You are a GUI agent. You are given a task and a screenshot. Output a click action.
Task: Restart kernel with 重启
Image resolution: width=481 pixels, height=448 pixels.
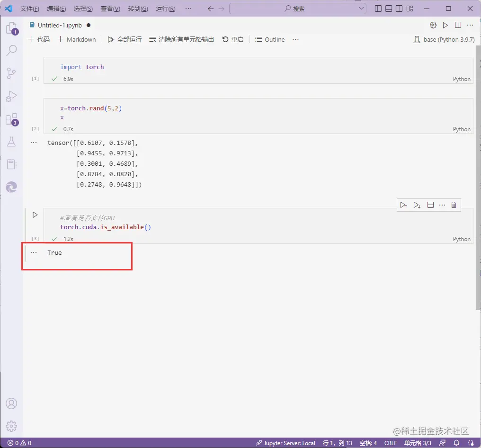point(233,39)
